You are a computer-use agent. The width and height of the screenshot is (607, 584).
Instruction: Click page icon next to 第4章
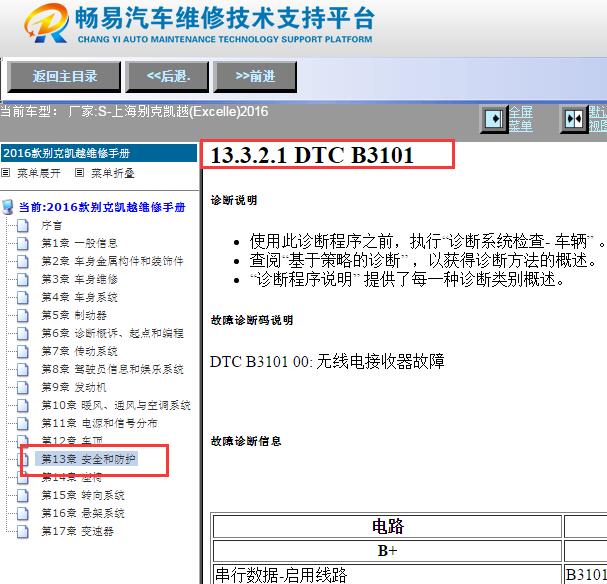(23, 297)
